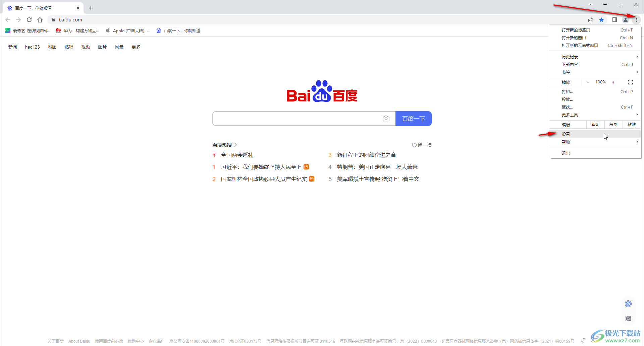
Task: Select 打开新的标签页 menu item
Action: (595, 30)
